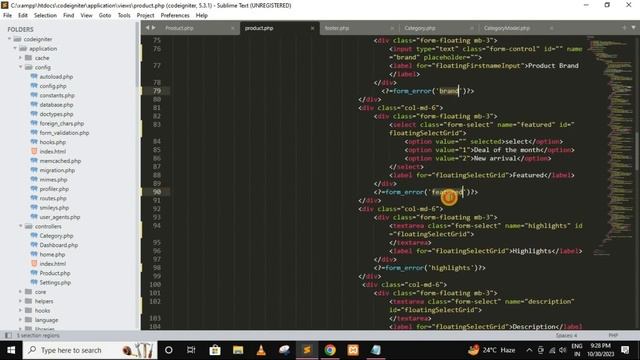This screenshot has height=360, width=640.
Task: Click the Cortana circle icon
Action: [x=168, y=350]
